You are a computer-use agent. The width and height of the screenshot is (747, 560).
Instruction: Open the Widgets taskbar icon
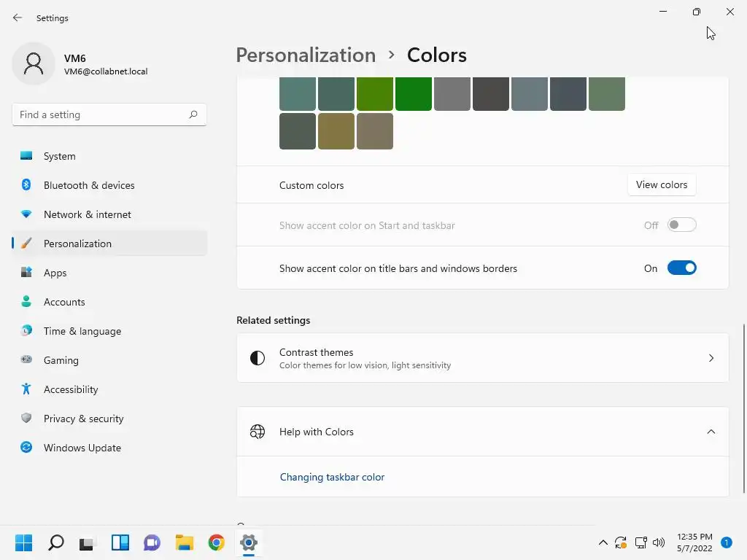click(120, 542)
